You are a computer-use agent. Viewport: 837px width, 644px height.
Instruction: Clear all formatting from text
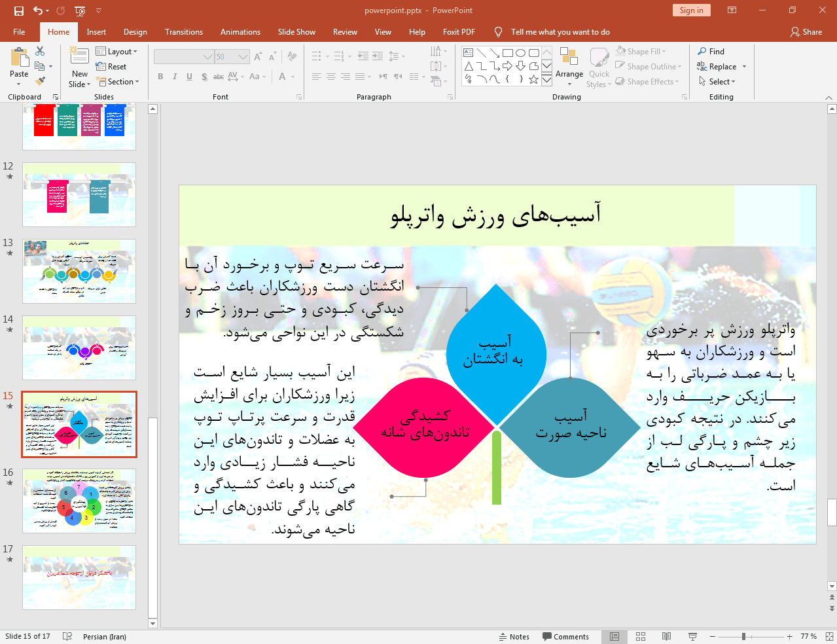point(292,57)
